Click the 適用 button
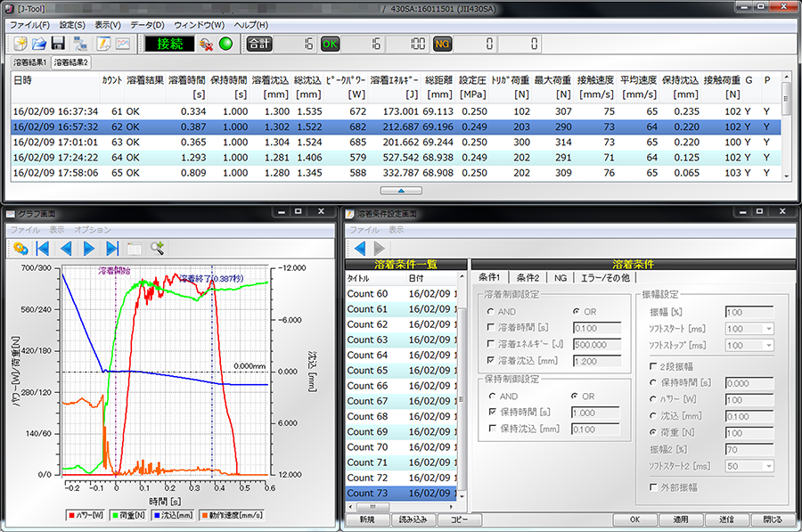The height and width of the screenshot is (532, 802). click(x=680, y=520)
